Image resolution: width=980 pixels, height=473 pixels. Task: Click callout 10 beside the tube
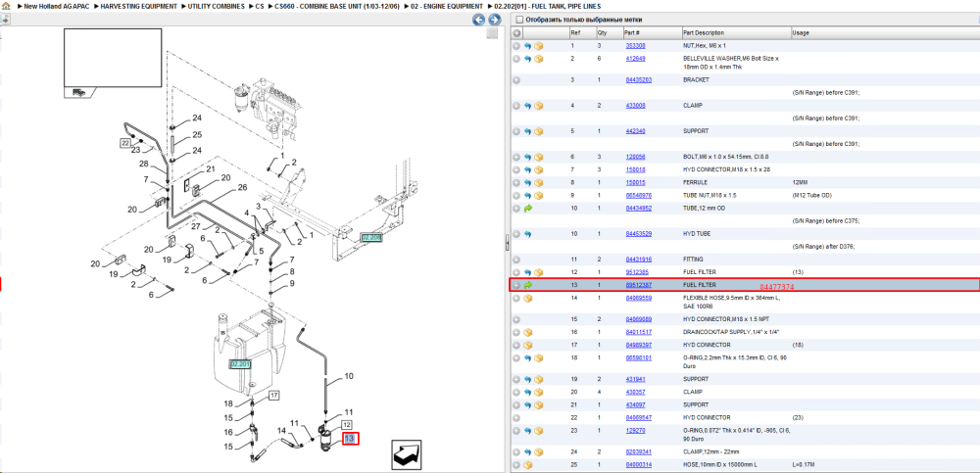pyautogui.click(x=349, y=376)
